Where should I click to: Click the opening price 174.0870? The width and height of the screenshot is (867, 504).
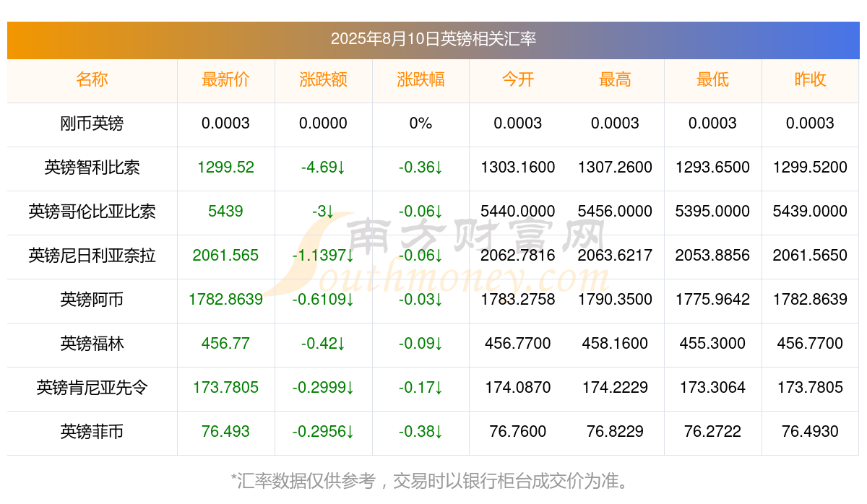[x=518, y=388]
